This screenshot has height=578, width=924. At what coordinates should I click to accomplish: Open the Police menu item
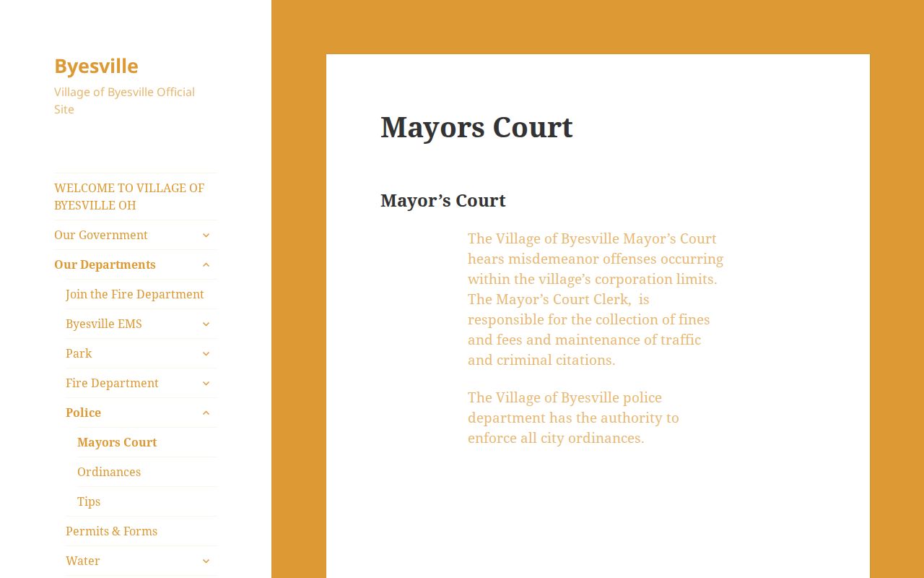[83, 413]
